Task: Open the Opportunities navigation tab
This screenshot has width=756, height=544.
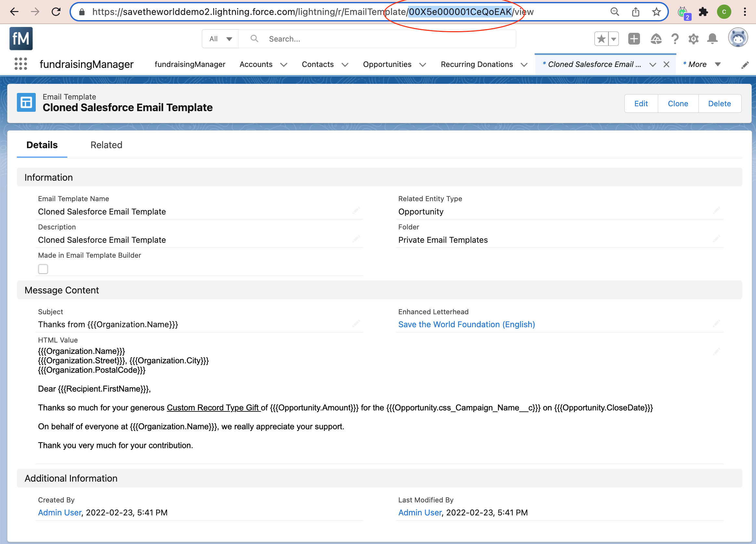Action: [x=387, y=64]
